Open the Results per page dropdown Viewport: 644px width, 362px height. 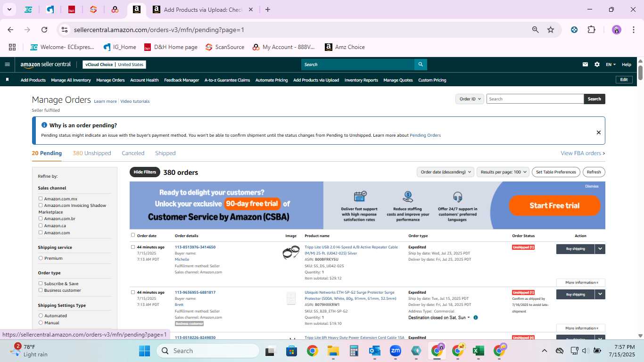coord(503,172)
